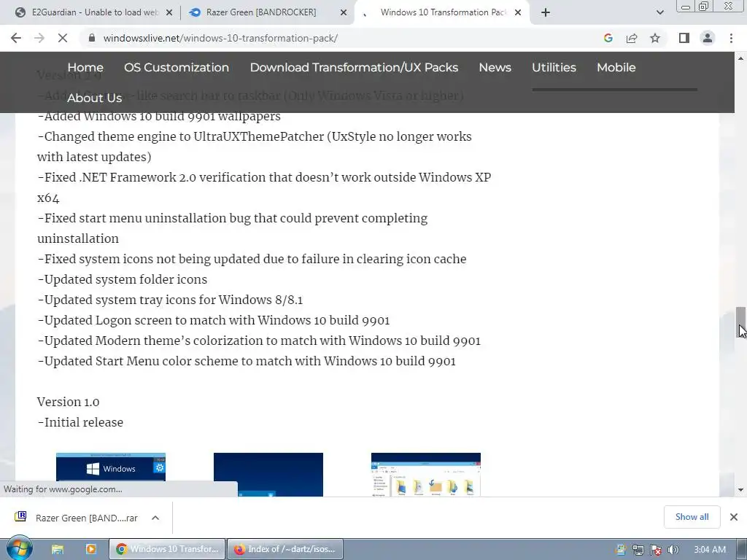Click the network tray icon
747x560 pixels.
(638, 550)
